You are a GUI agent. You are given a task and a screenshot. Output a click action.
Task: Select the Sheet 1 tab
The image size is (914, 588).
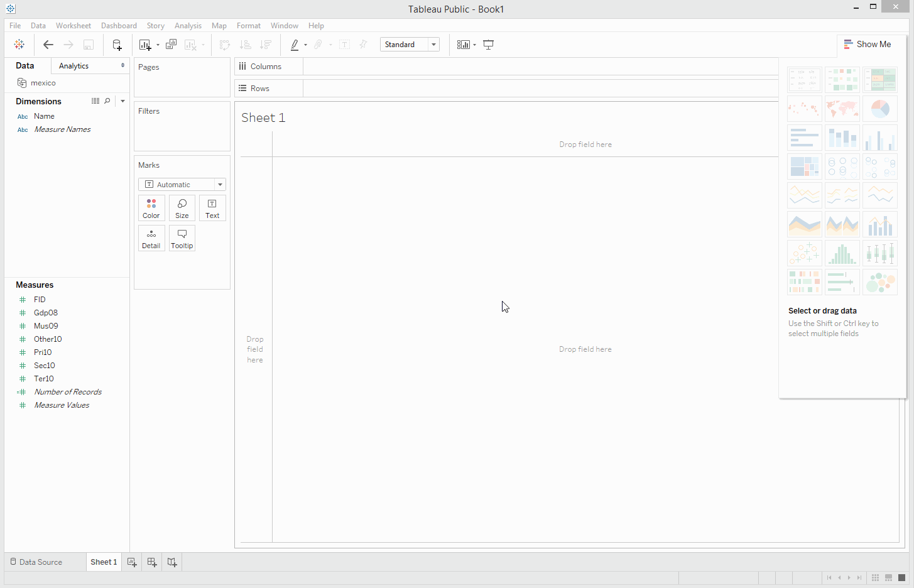point(104,562)
